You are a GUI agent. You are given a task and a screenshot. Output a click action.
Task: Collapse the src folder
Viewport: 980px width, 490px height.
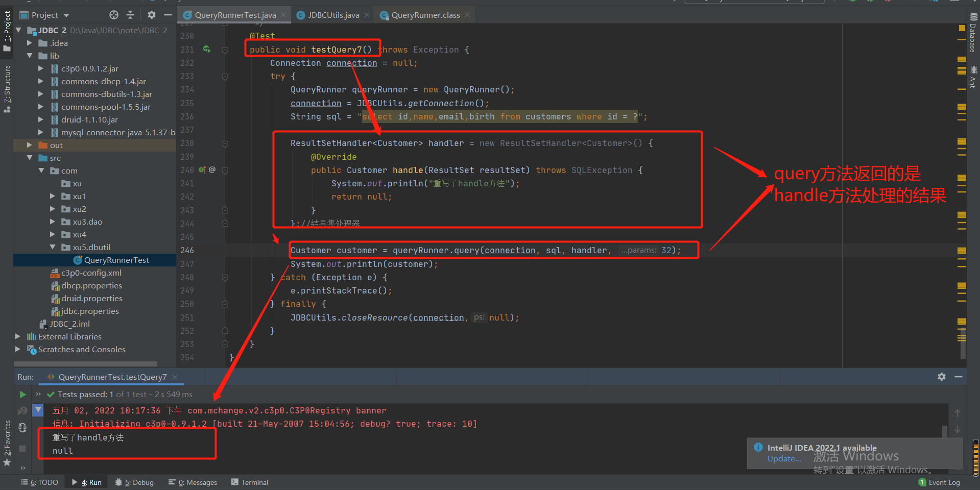29,158
